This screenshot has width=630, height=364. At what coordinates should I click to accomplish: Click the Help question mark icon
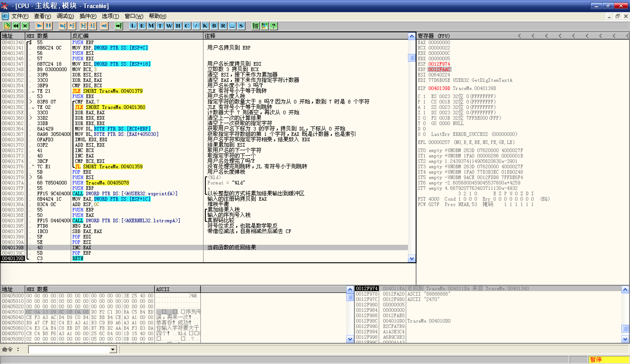tap(274, 26)
